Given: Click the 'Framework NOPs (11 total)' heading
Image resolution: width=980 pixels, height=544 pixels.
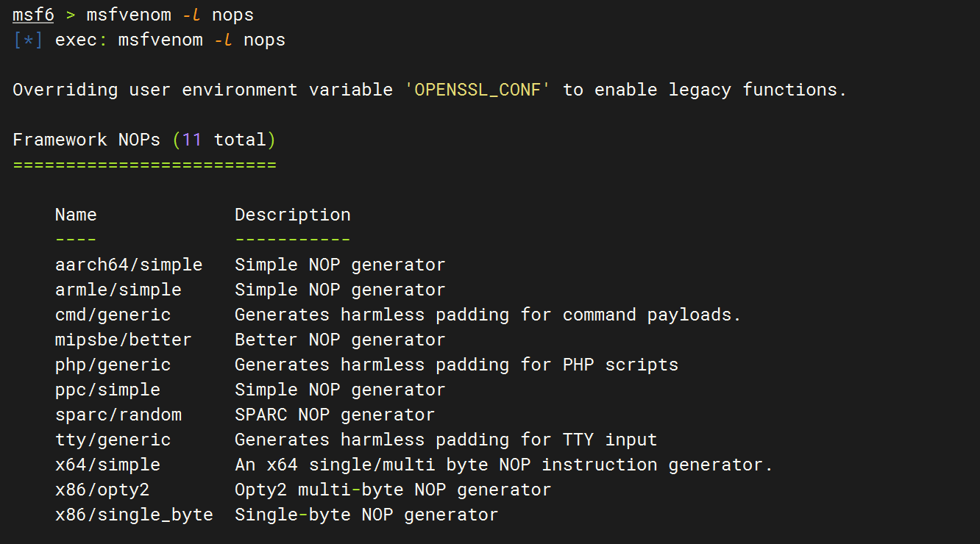Looking at the screenshot, I should 144,140.
